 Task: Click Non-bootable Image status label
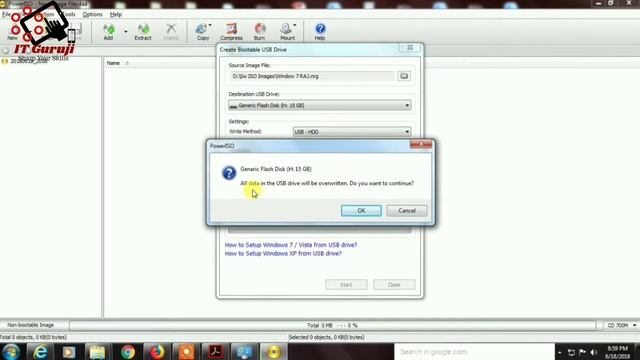(x=31, y=325)
